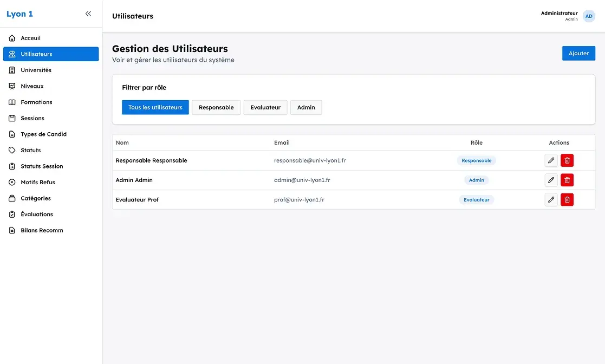The image size is (605, 364).
Task: Open Types de Candid menu item
Action: click(x=51, y=134)
